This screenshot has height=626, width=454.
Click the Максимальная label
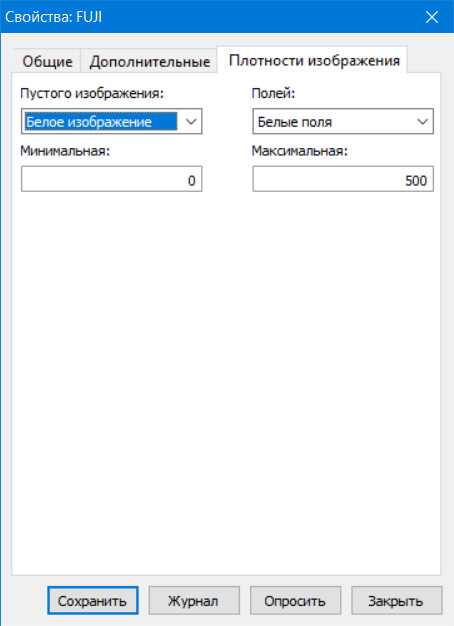tap(299, 151)
